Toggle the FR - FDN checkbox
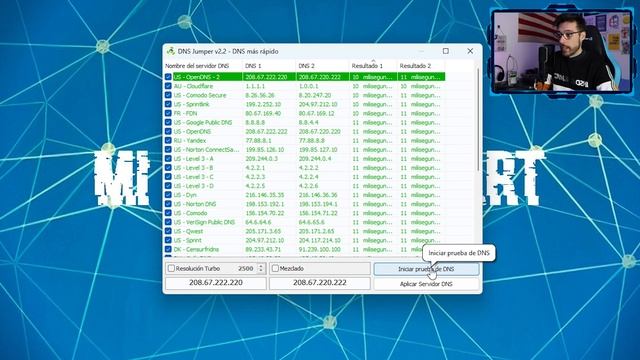 (x=168, y=113)
